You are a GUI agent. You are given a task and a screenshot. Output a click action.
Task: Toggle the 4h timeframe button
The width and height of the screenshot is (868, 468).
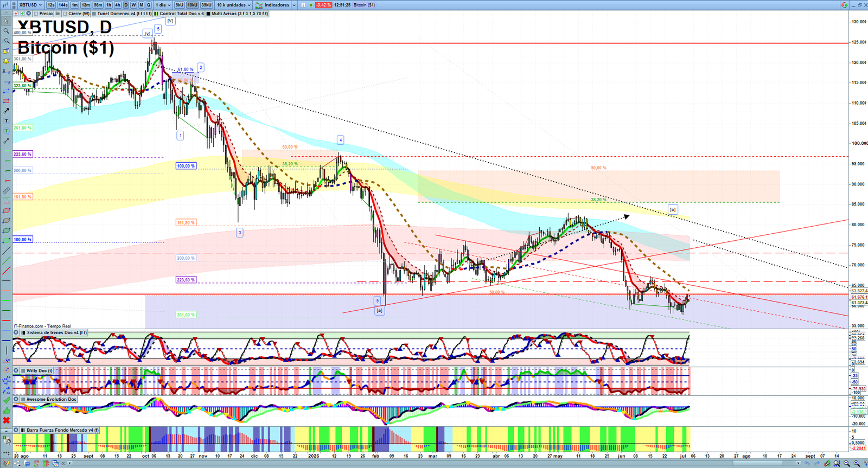coord(117,5)
